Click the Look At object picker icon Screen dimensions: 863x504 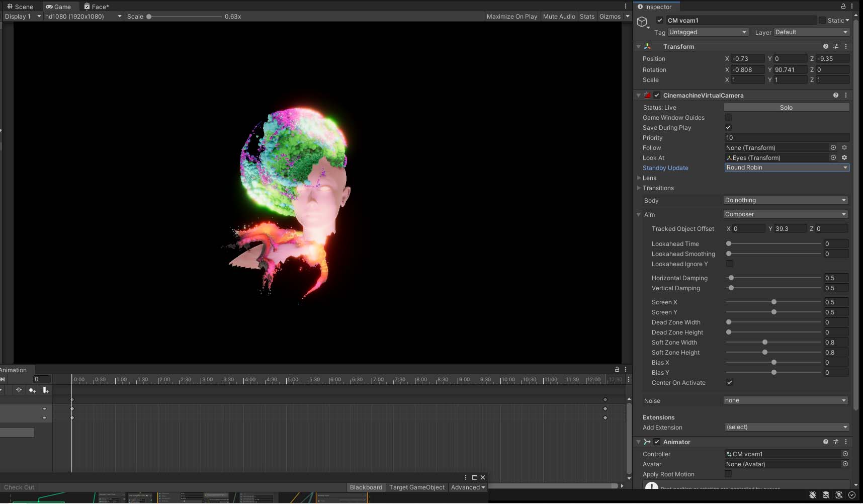(833, 157)
